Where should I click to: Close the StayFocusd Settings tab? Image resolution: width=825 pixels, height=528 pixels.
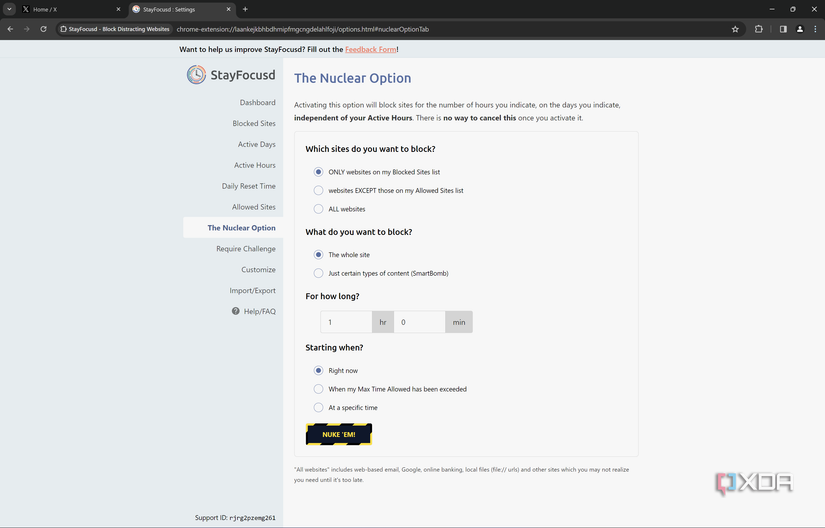[x=228, y=9]
